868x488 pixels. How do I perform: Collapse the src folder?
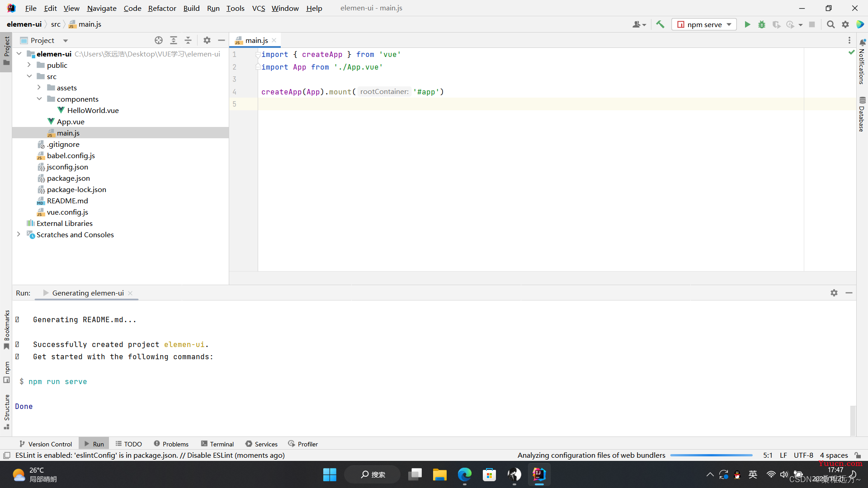[29, 76]
